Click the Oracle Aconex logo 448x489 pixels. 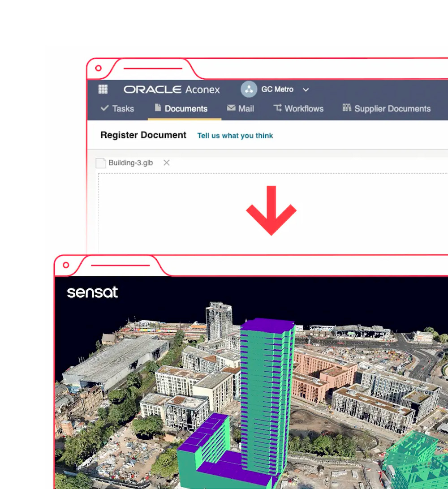[172, 89]
